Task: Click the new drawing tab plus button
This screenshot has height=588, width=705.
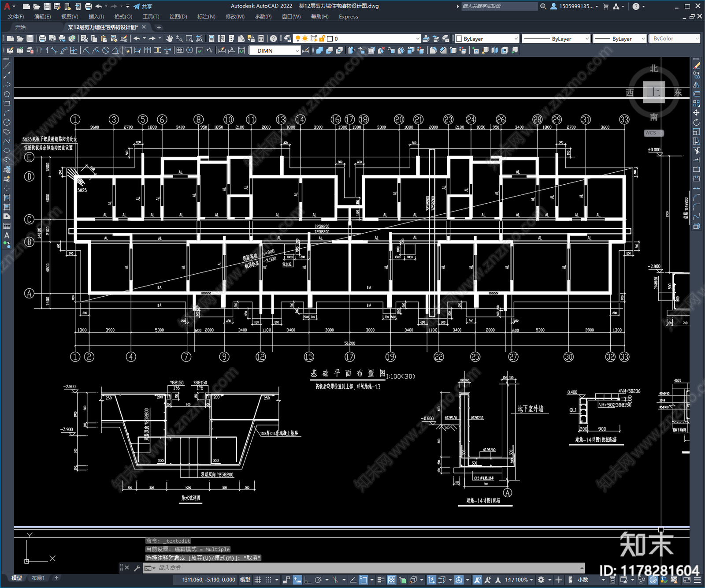Action: point(159,27)
